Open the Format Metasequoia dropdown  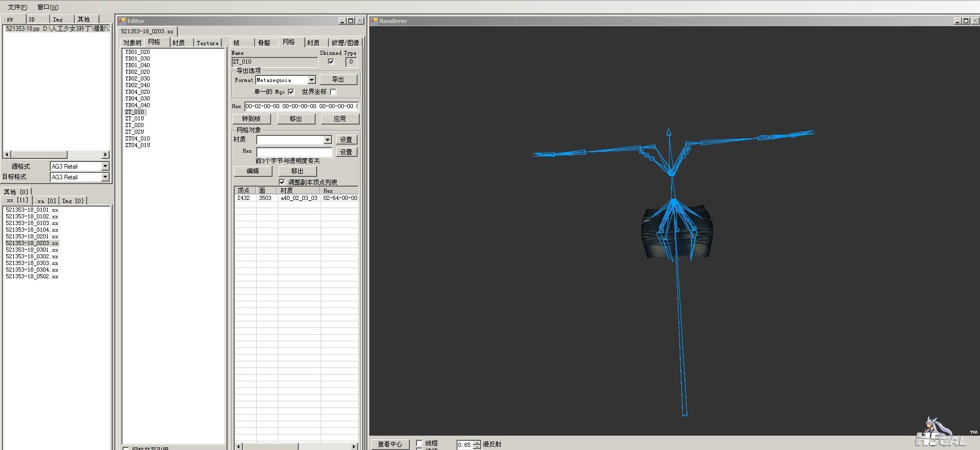pos(311,80)
